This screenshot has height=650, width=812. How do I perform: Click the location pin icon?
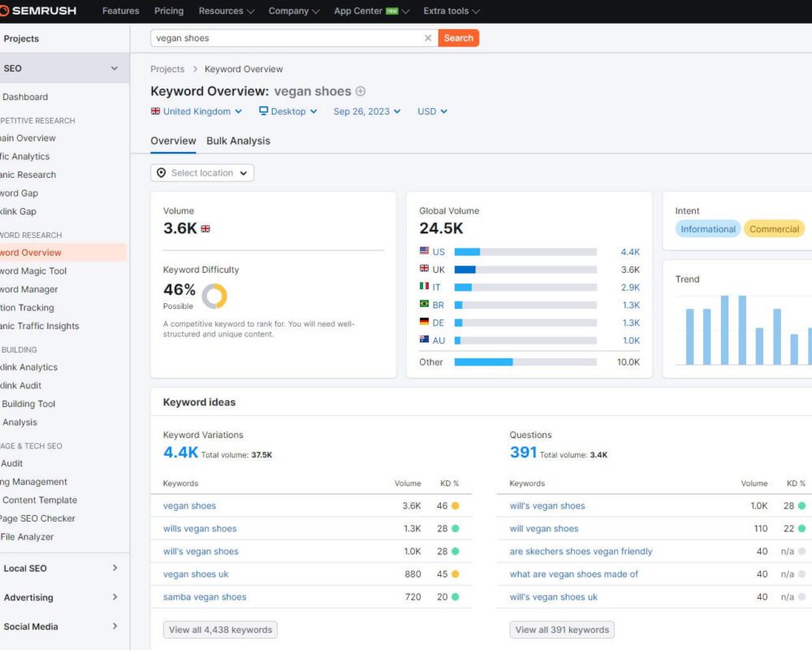point(161,172)
